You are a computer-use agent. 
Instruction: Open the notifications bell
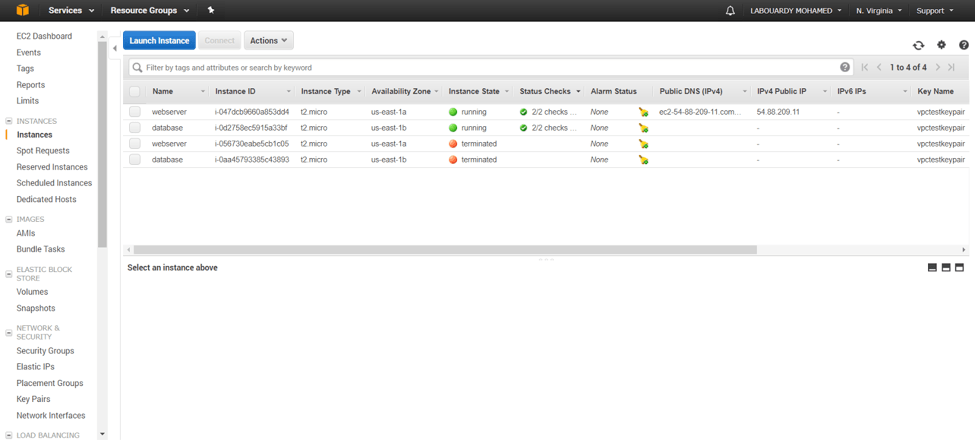[730, 11]
